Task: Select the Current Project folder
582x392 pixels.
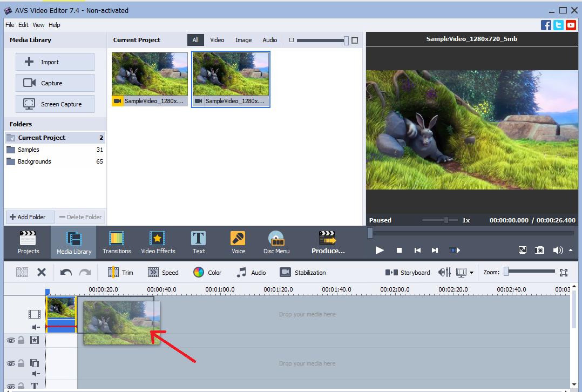Action: pyautogui.click(x=55, y=138)
